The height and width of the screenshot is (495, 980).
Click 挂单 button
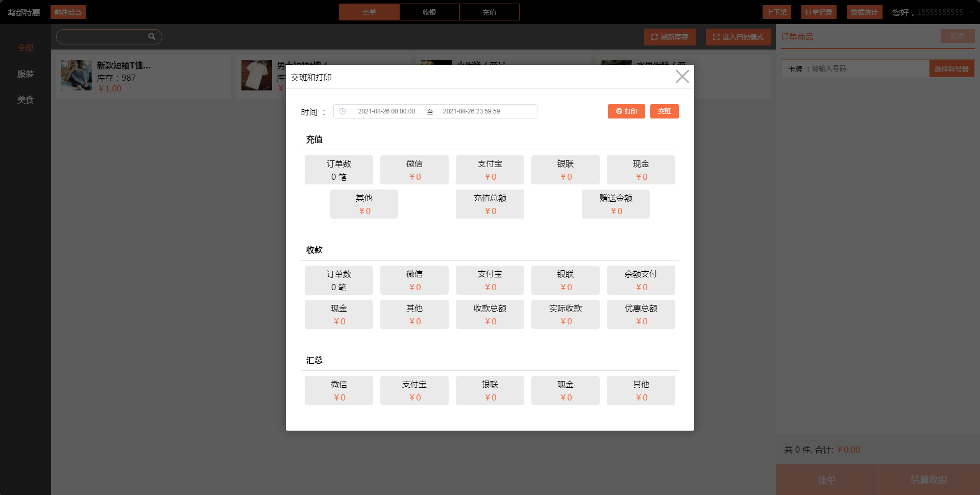pos(826,480)
